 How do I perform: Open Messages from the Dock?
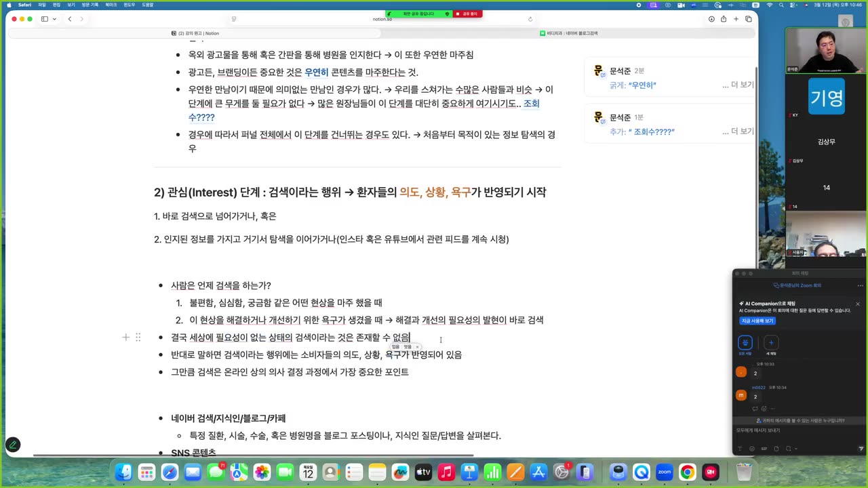[x=216, y=472]
